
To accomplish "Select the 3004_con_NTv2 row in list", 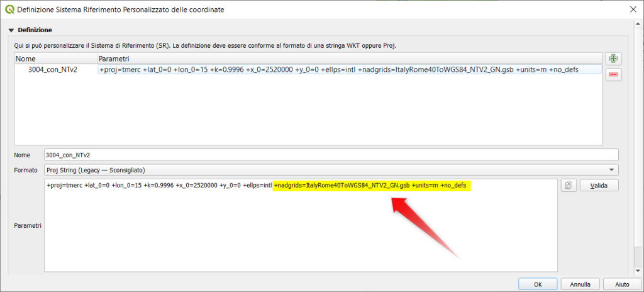I will click(53, 70).
